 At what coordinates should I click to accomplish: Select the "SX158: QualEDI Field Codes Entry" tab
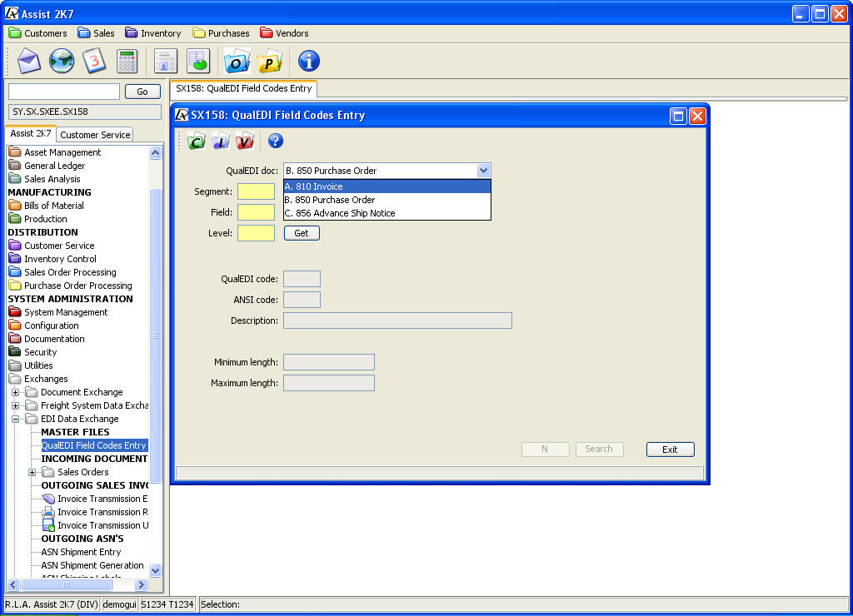tap(244, 88)
